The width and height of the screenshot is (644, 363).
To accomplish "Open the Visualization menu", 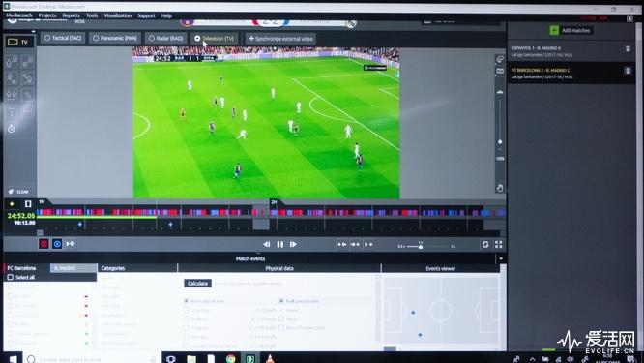I will (117, 15).
